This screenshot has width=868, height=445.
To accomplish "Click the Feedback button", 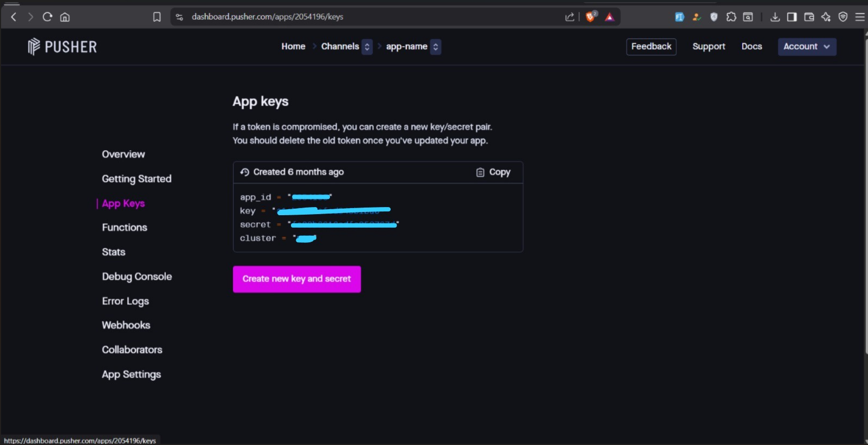I will [651, 47].
